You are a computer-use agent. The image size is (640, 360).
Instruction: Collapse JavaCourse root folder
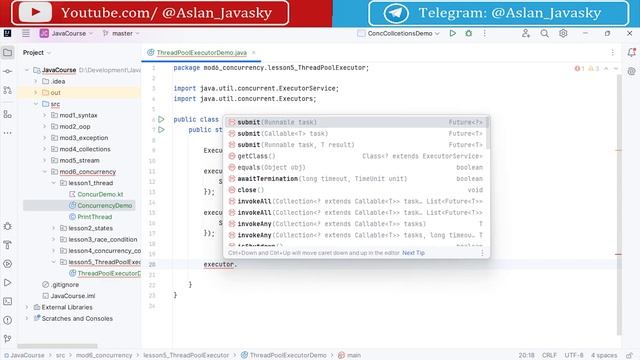tap(27, 70)
